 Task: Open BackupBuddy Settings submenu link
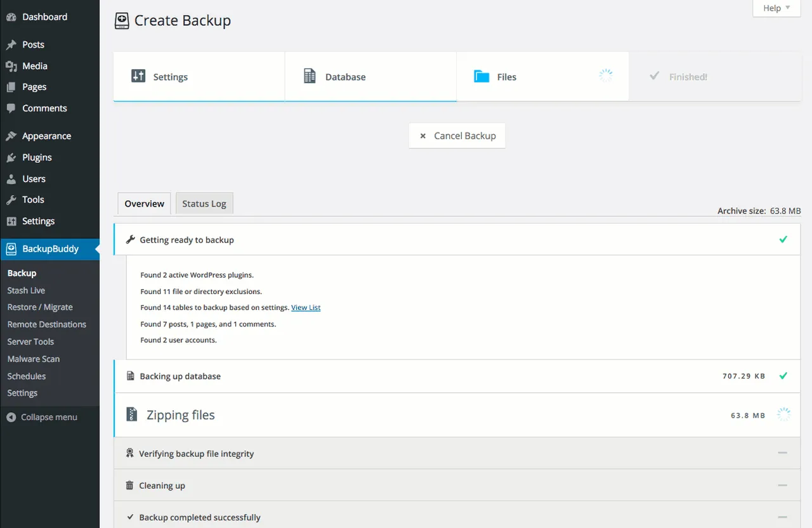[x=22, y=393]
